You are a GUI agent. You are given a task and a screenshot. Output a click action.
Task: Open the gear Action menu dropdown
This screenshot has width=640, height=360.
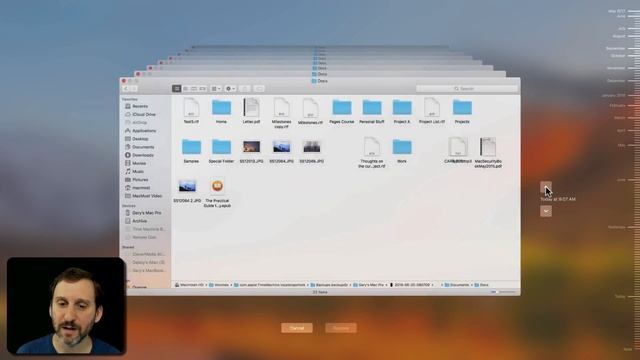coord(230,89)
